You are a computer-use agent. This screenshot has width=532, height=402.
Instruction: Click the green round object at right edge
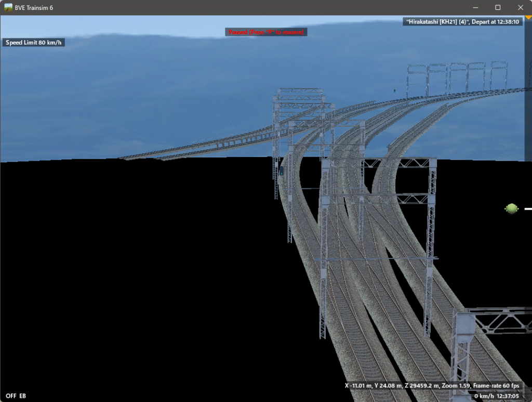click(511, 209)
